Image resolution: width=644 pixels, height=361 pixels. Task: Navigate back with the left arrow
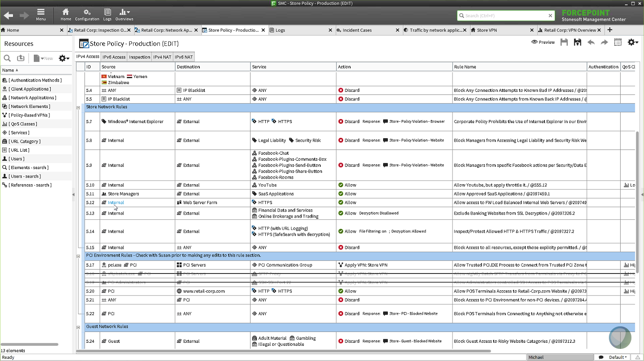[x=8, y=16]
